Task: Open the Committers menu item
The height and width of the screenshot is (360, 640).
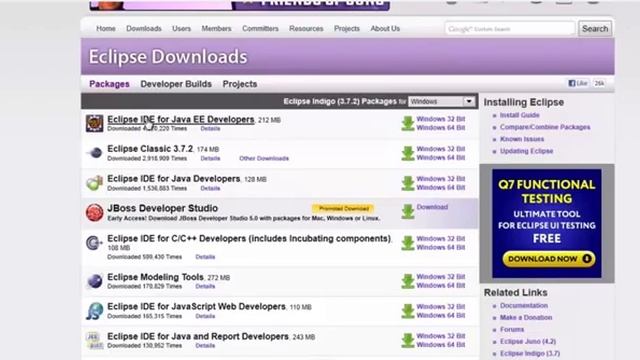Action: 260,29
